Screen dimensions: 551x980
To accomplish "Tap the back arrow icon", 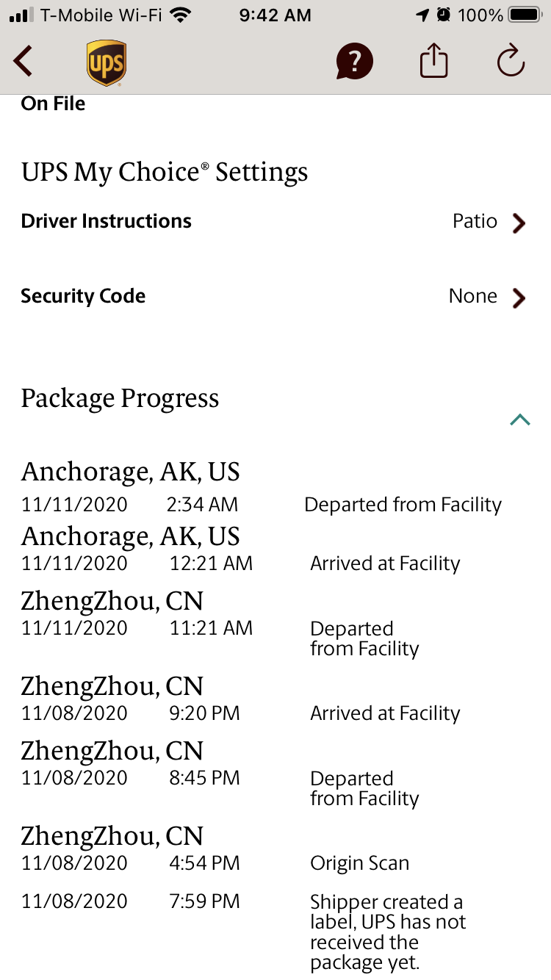I will point(24,62).
